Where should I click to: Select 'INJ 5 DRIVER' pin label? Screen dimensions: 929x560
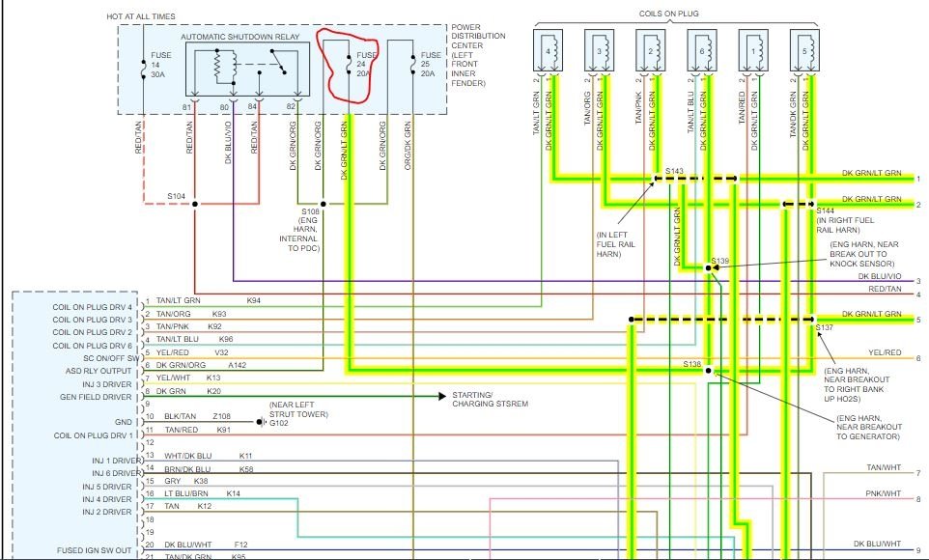[x=107, y=487]
